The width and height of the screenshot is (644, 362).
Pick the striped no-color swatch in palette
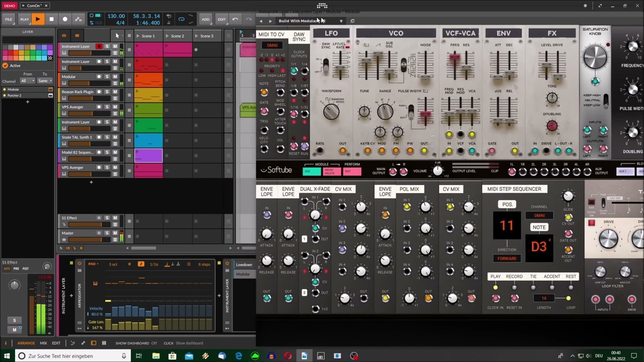[x=50, y=58]
